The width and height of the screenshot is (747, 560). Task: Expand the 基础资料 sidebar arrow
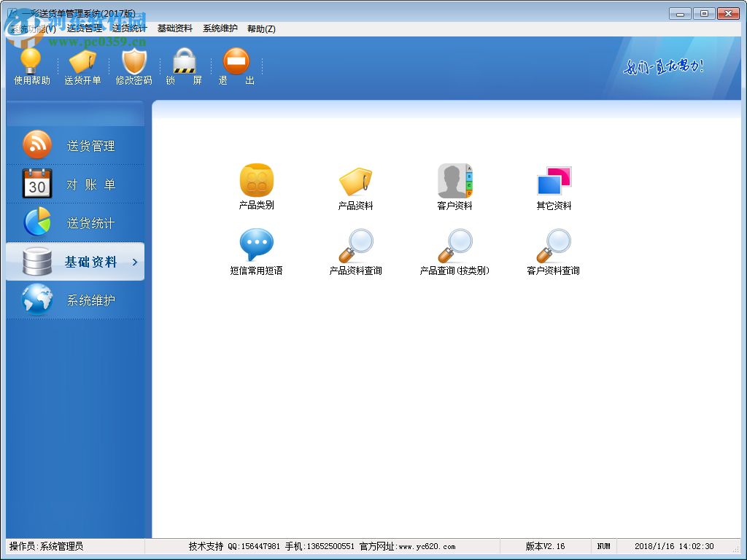coord(135,262)
